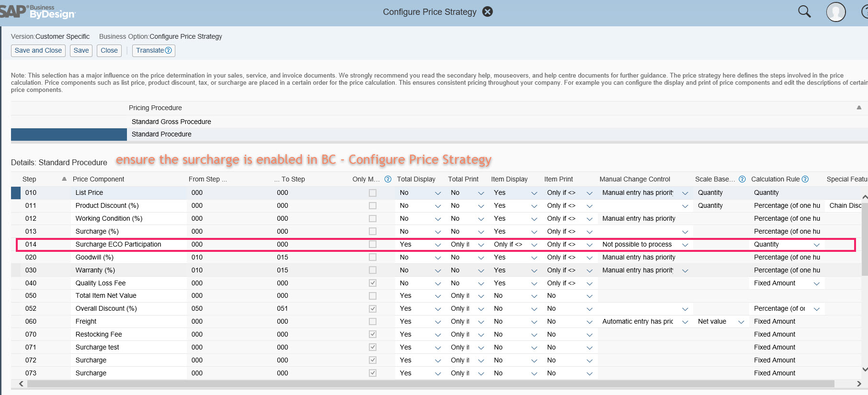Open help icon on Translate button

(x=168, y=50)
